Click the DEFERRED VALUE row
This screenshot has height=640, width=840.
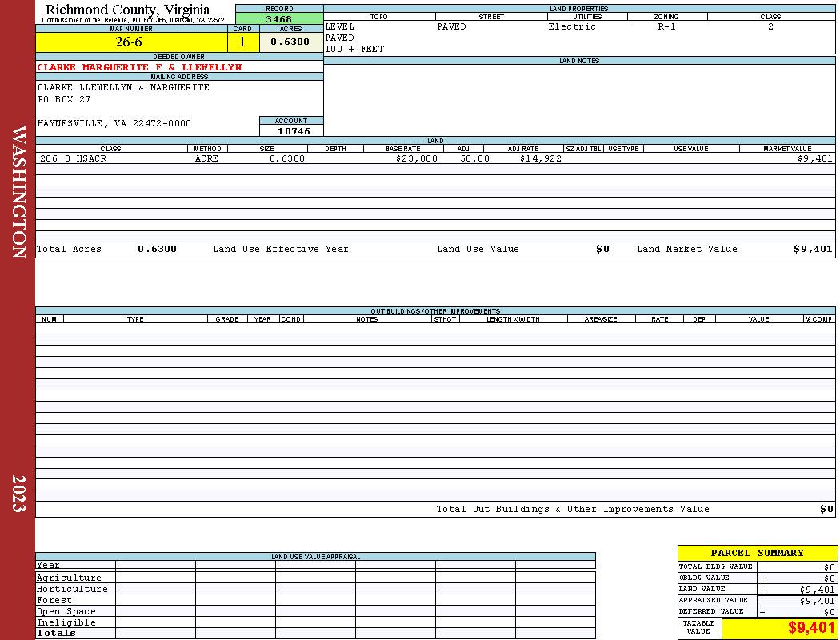(x=757, y=612)
